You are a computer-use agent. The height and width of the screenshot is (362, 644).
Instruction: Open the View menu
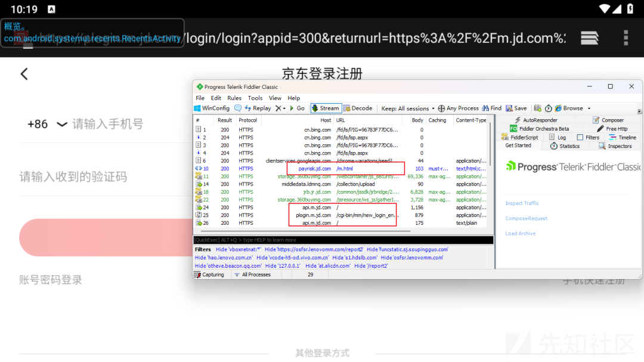click(275, 98)
